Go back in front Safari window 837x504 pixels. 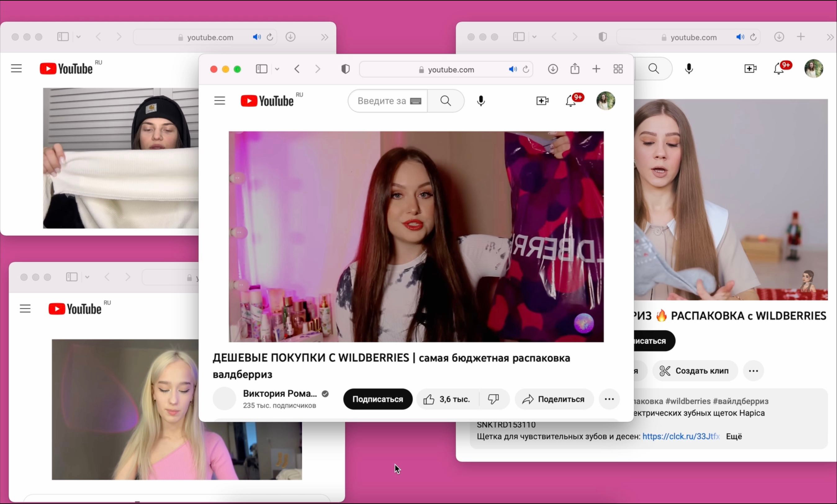pyautogui.click(x=297, y=69)
